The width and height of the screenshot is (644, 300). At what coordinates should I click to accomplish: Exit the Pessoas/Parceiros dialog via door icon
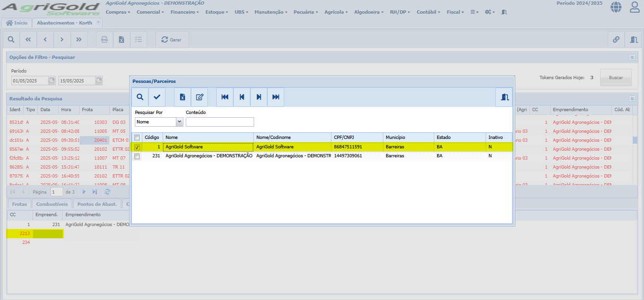click(505, 97)
